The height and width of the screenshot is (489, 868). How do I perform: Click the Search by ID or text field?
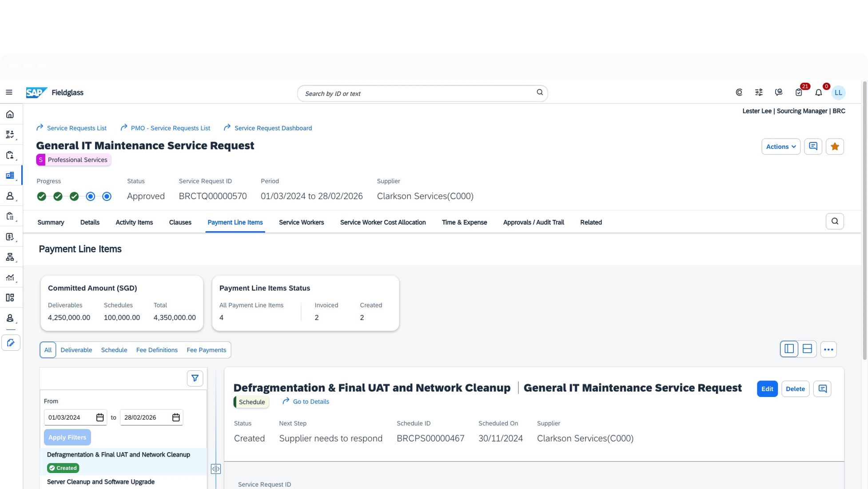418,93
